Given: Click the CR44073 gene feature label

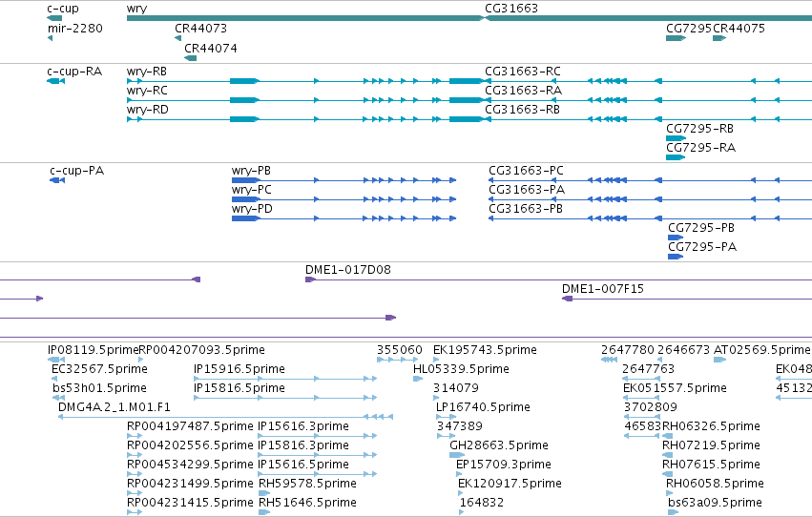Looking at the screenshot, I should (x=200, y=29).
